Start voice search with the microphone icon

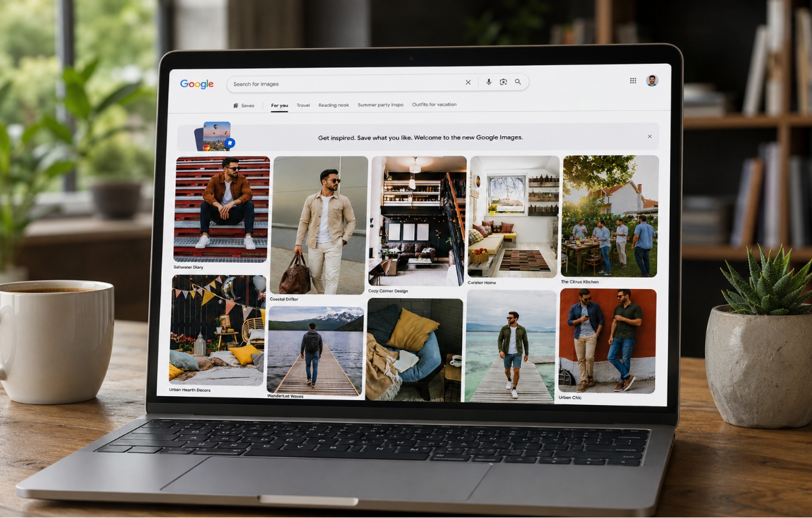489,82
